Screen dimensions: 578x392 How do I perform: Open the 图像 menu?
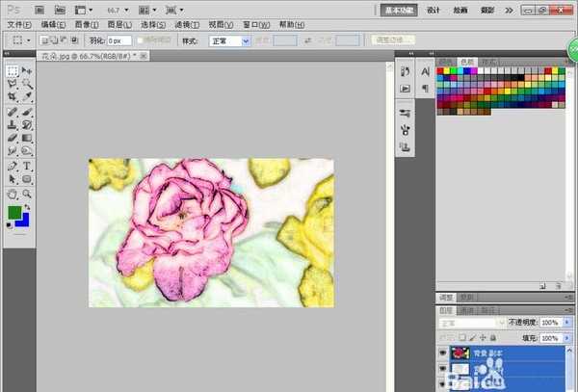(85, 23)
